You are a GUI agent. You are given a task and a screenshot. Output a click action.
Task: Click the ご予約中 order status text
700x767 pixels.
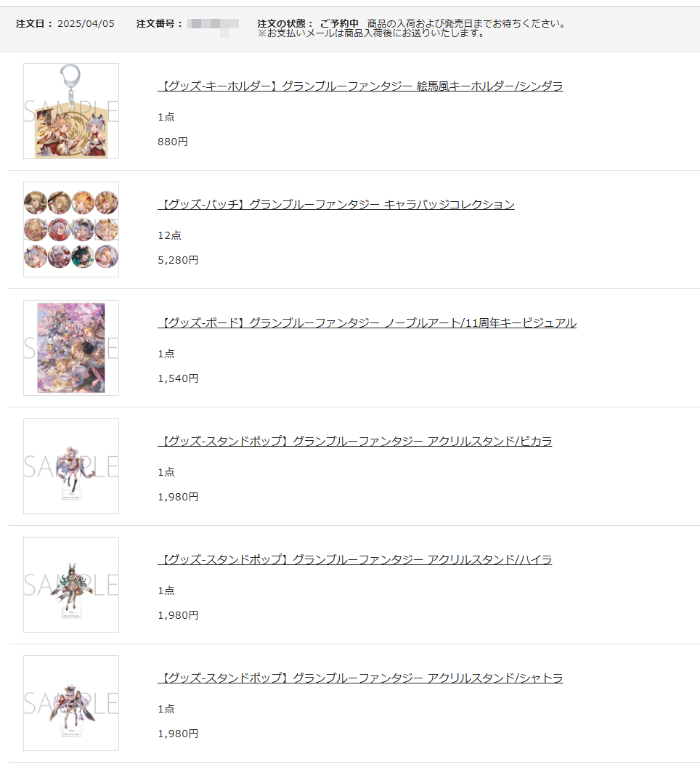[339, 23]
